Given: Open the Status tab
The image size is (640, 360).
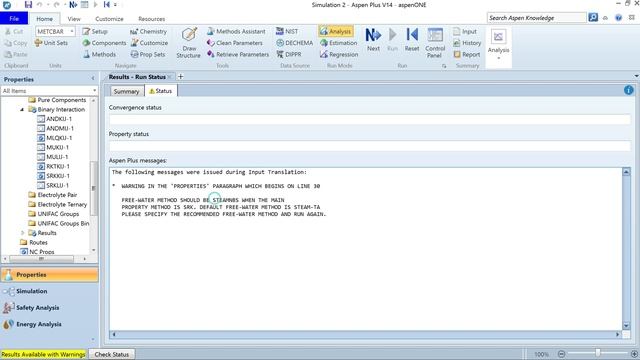Looking at the screenshot, I should tap(160, 91).
